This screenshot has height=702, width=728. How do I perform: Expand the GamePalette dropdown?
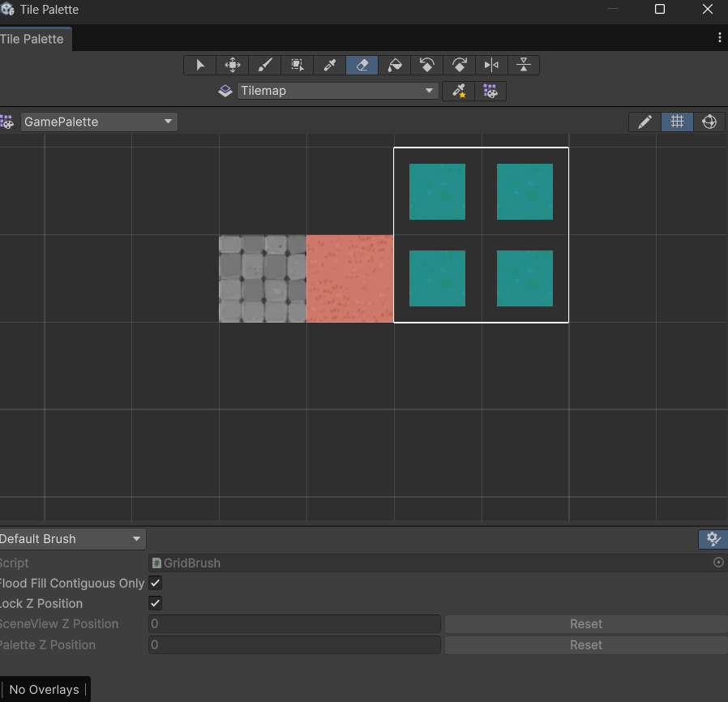coord(99,122)
